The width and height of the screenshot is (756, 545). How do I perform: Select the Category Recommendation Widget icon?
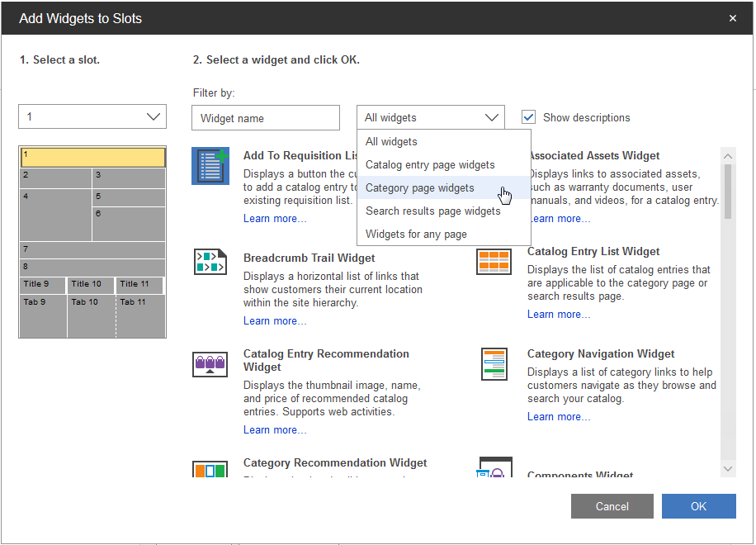[x=210, y=470]
